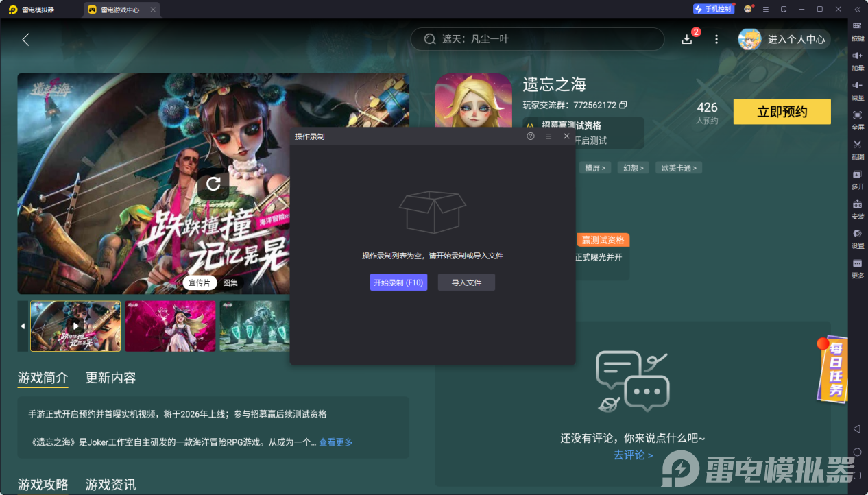This screenshot has height=495, width=868.
Task: Close the 雷电游戏中心 tab
Action: (x=153, y=10)
